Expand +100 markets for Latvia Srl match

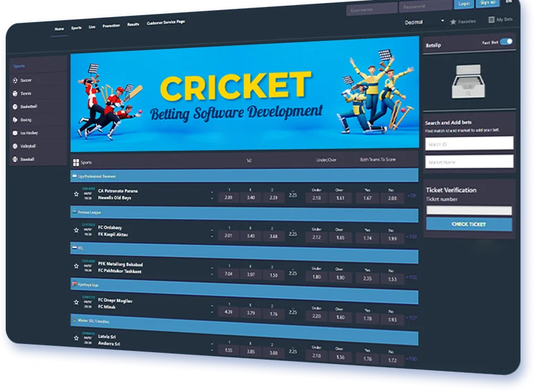point(411,358)
